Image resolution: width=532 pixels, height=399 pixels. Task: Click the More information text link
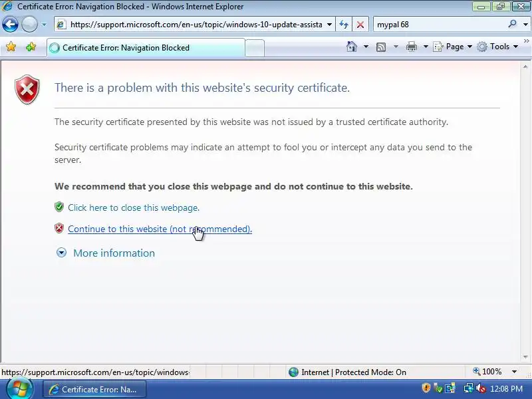(114, 253)
